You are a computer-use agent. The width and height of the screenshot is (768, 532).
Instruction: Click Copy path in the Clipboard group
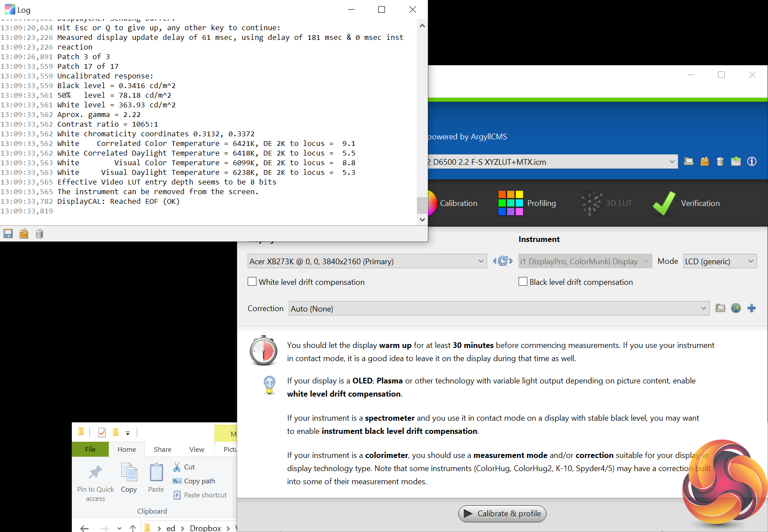coord(194,481)
